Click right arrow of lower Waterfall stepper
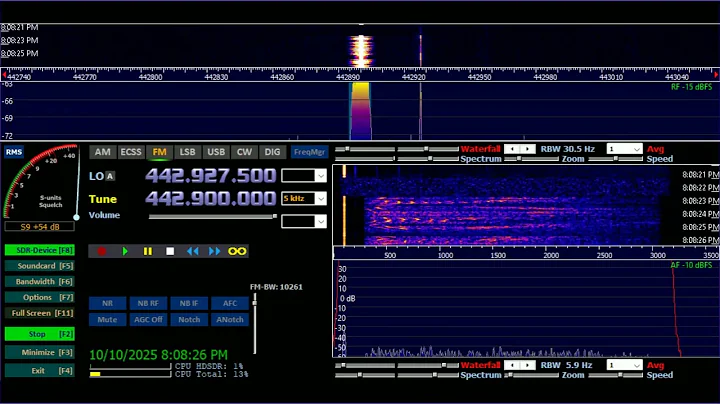720x404 pixels. (528, 365)
